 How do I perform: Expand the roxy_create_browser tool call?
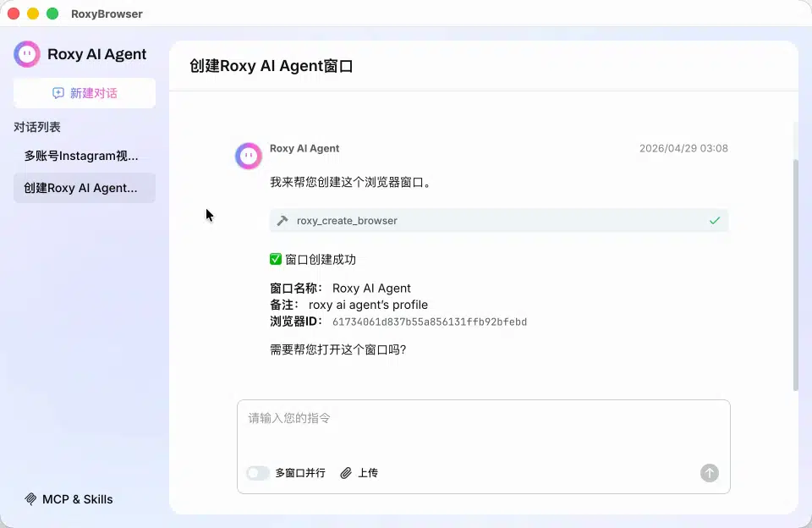coord(499,221)
